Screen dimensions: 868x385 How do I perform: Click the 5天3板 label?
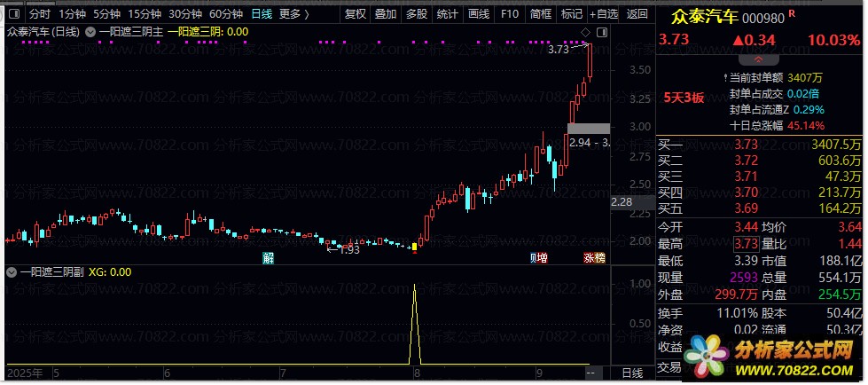point(684,98)
